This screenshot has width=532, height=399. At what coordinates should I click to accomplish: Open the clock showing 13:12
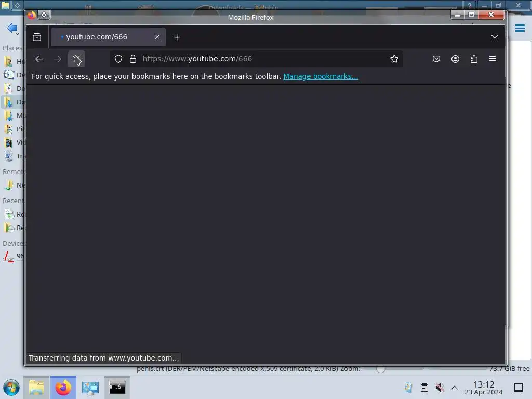point(484,388)
